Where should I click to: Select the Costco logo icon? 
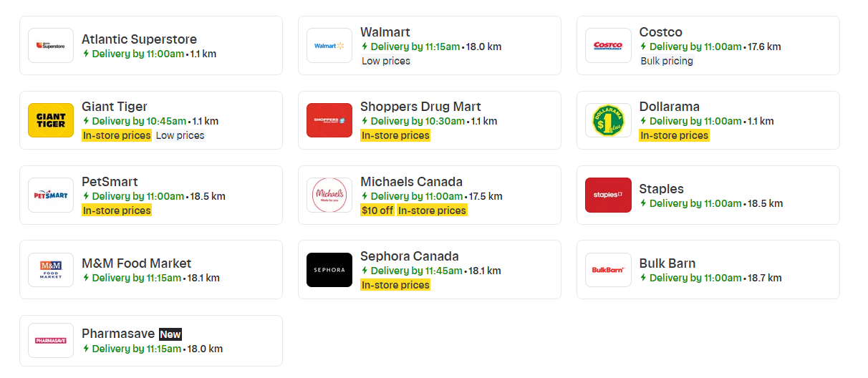pos(608,45)
